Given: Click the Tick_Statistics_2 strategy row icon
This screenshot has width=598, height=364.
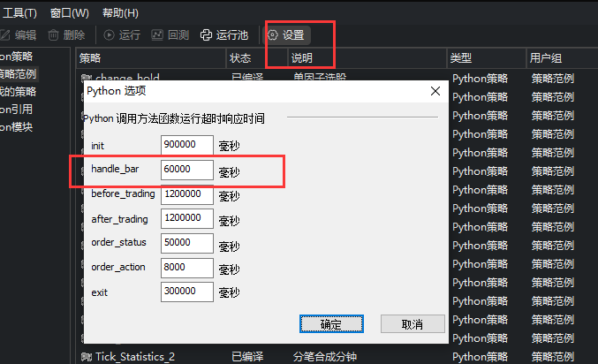Looking at the screenshot, I should click(87, 357).
